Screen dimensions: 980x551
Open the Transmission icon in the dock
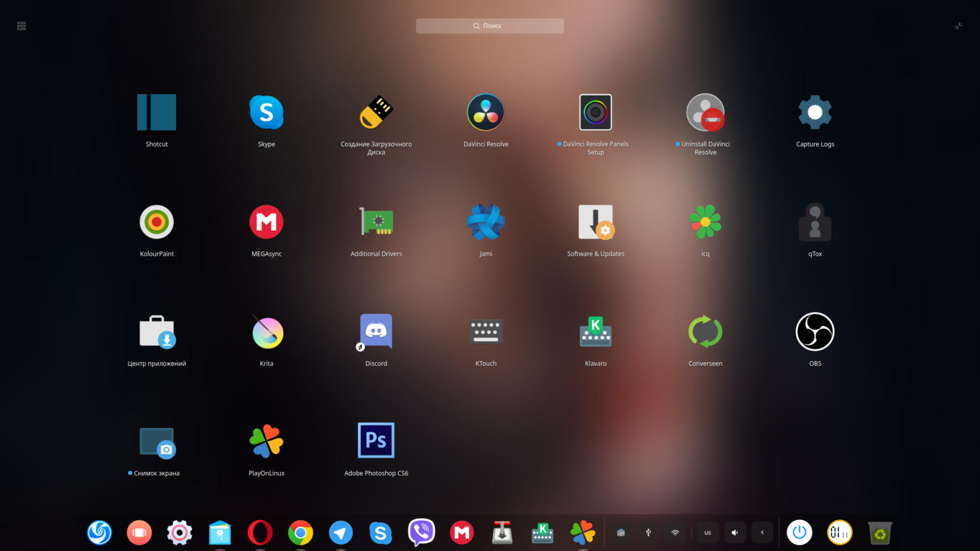point(502,533)
